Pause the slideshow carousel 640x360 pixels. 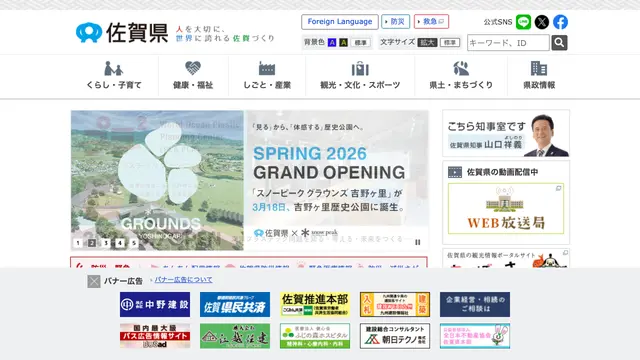tap(418, 242)
